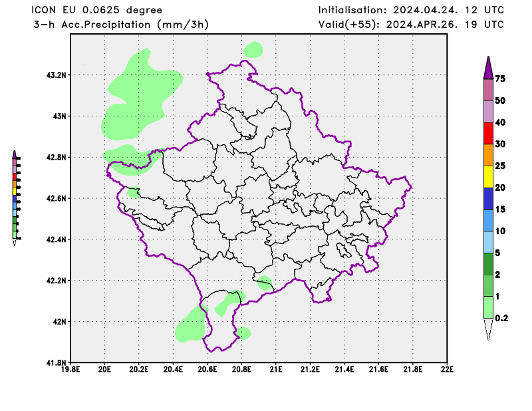
Task: Click the orange 25–30 mm legend swatch
Action: point(488,155)
